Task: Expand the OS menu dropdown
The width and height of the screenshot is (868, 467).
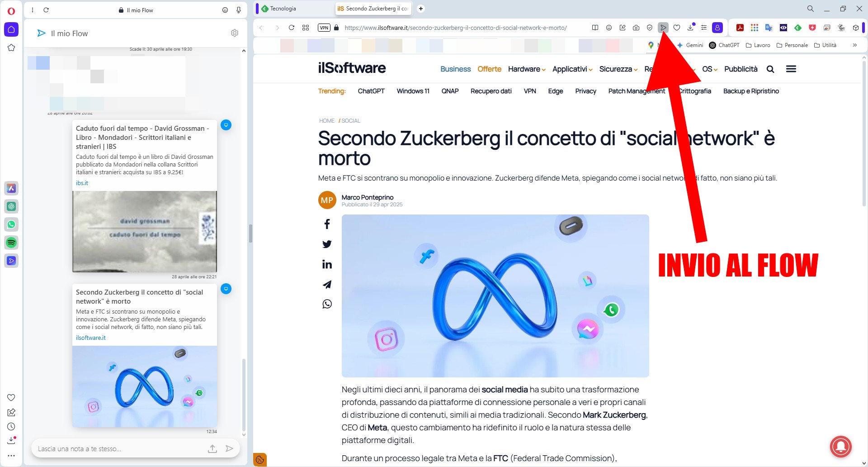Action: [710, 69]
